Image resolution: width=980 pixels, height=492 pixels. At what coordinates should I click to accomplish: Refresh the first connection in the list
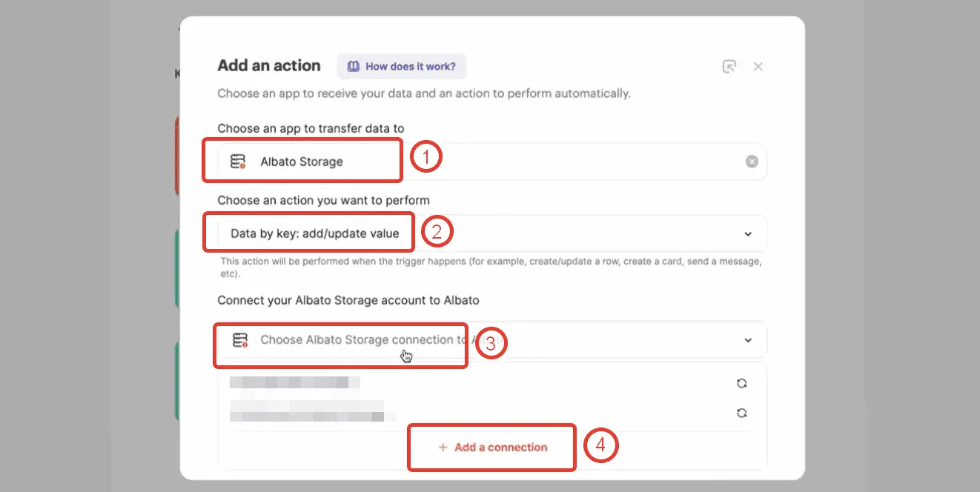click(741, 383)
